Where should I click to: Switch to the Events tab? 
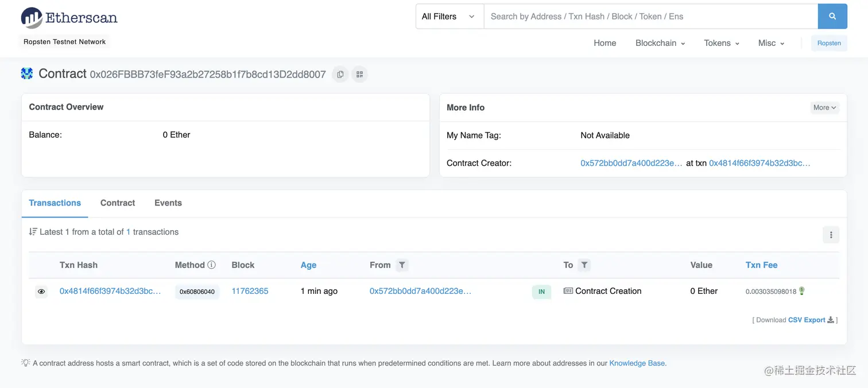(168, 203)
